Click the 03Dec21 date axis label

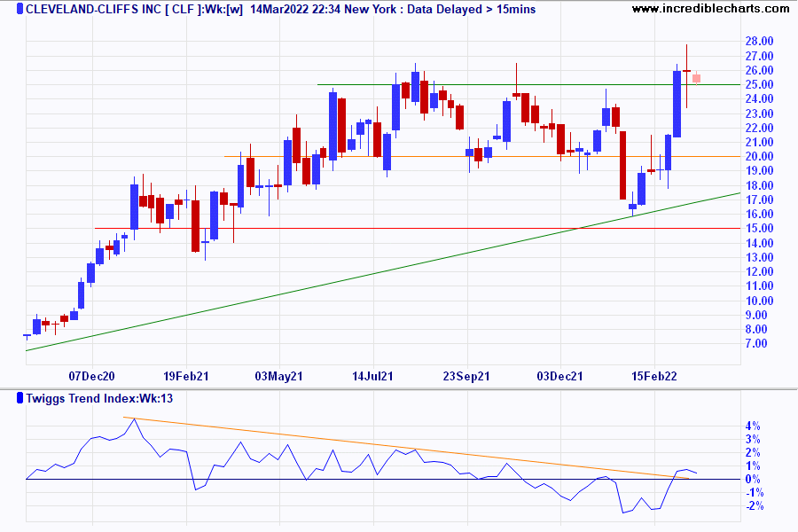[559, 376]
